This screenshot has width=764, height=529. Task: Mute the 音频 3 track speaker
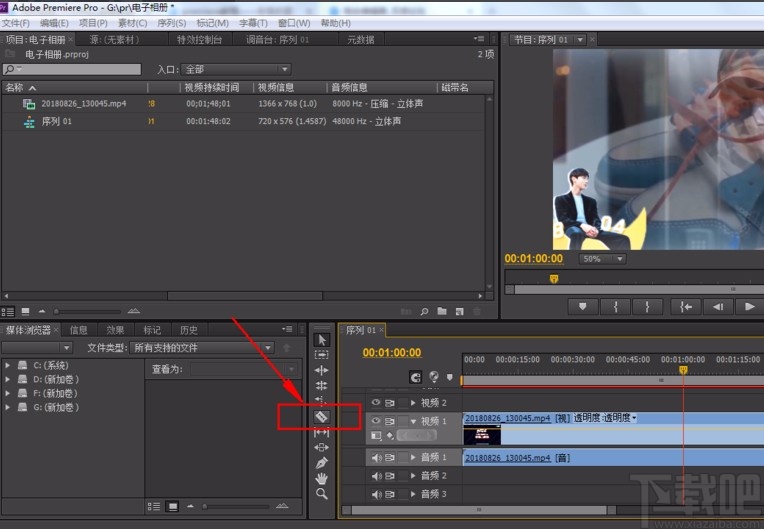pyautogui.click(x=377, y=494)
